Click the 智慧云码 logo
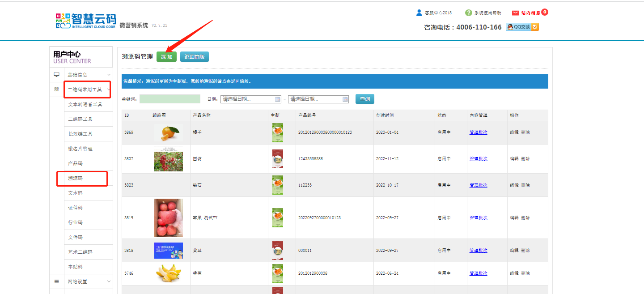The width and height of the screenshot is (644, 294). [x=86, y=20]
